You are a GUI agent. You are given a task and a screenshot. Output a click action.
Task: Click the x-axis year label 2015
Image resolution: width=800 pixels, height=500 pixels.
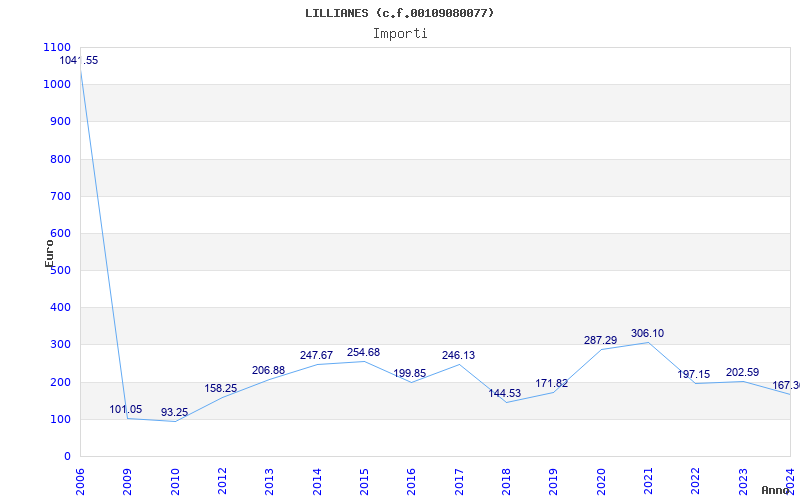pyautogui.click(x=364, y=482)
